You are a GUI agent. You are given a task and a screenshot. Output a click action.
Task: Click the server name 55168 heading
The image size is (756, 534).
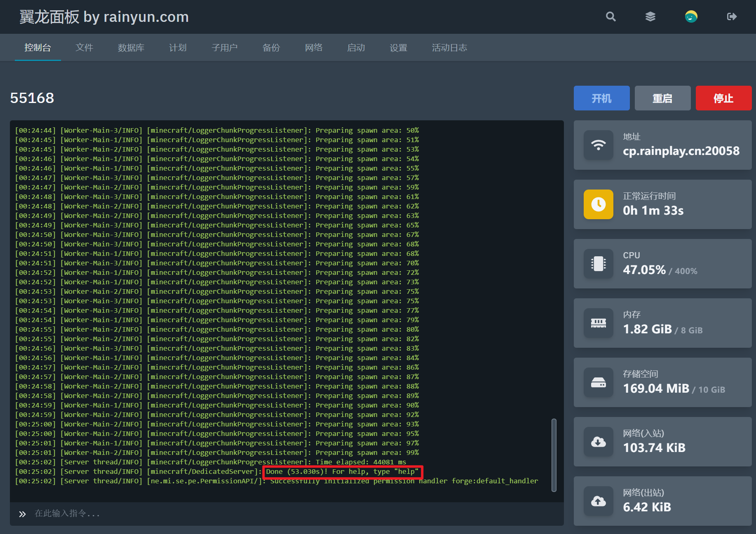coord(32,98)
